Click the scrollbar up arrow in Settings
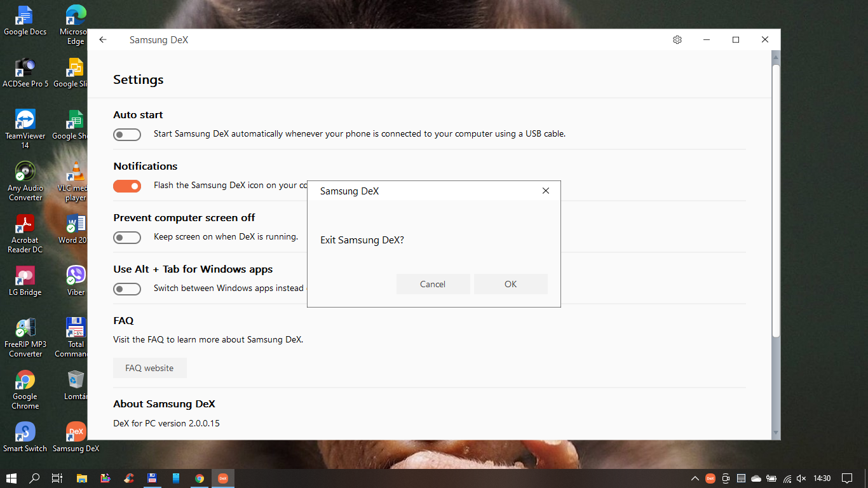The height and width of the screenshot is (488, 868). pos(775,57)
